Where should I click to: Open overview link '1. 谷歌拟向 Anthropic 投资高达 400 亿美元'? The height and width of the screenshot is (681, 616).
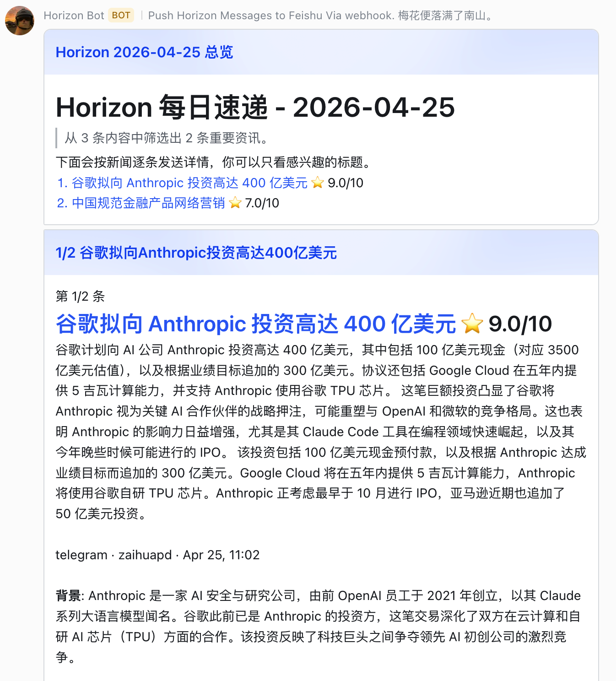(182, 183)
